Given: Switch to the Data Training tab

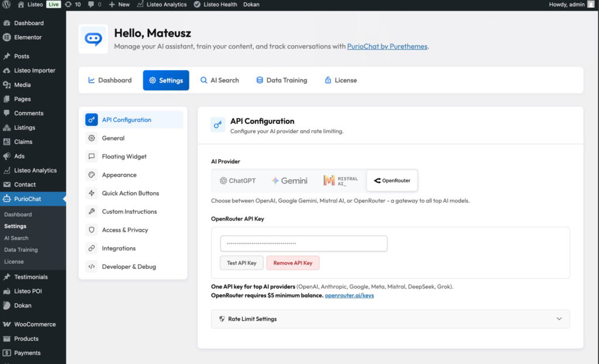Looking at the screenshot, I should [282, 80].
